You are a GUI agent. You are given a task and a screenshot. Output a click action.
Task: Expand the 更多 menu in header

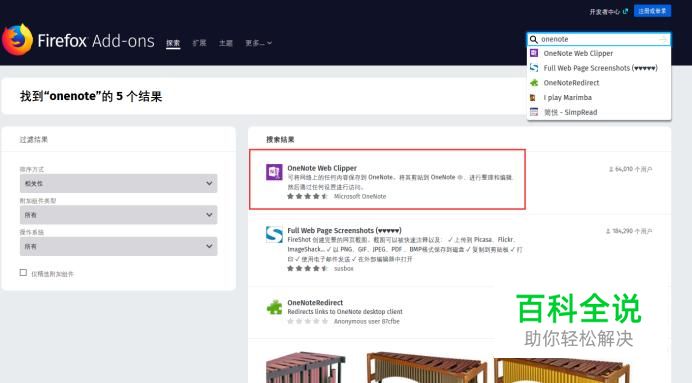click(259, 43)
